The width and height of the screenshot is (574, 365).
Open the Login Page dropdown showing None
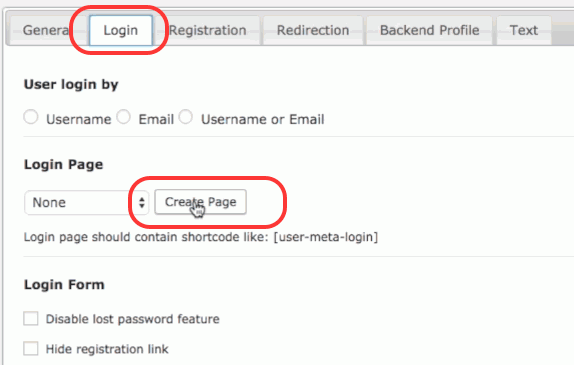(x=86, y=202)
